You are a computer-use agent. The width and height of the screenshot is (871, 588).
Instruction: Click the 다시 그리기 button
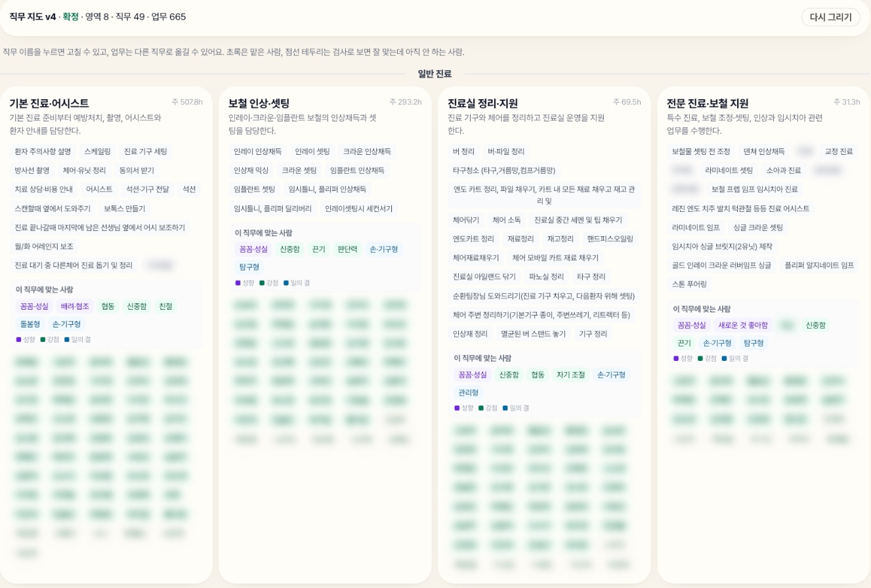point(830,17)
